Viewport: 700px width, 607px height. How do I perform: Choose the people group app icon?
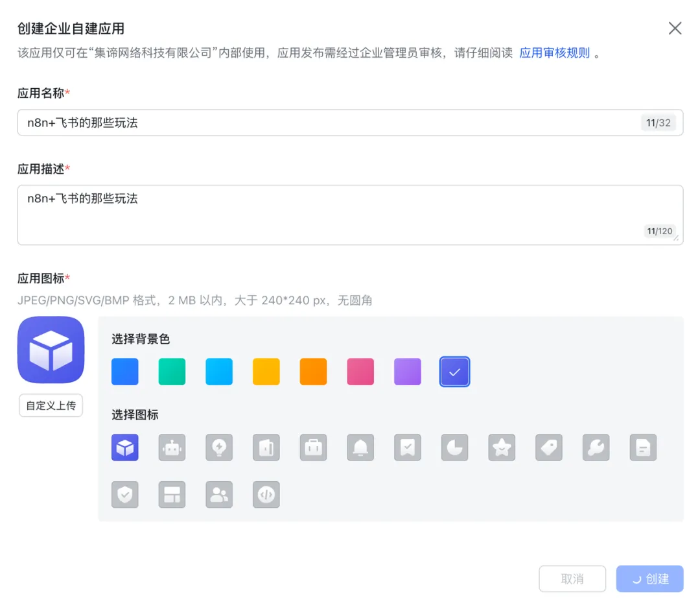pos(219,495)
